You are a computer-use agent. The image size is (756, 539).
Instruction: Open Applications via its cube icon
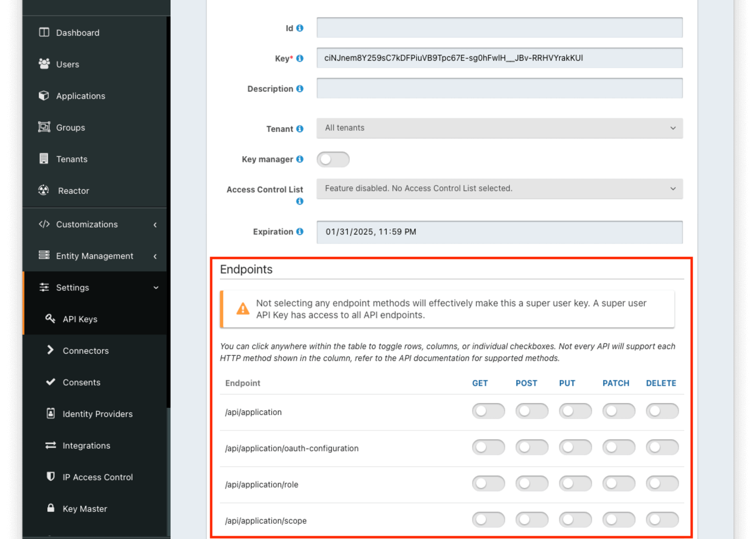(43, 95)
